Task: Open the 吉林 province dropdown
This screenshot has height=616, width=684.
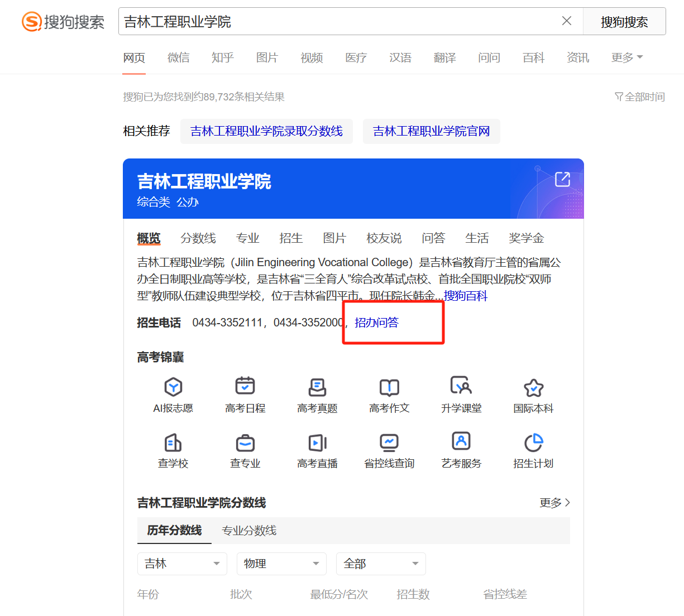Action: point(182,564)
